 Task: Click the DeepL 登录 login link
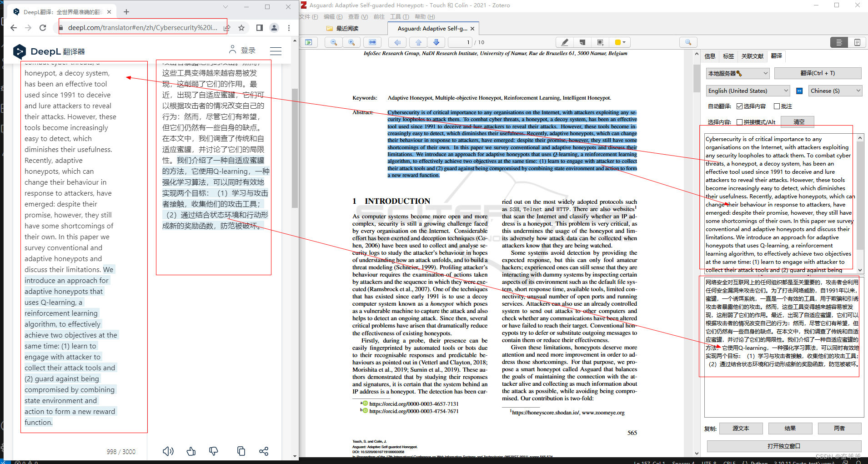(x=243, y=50)
